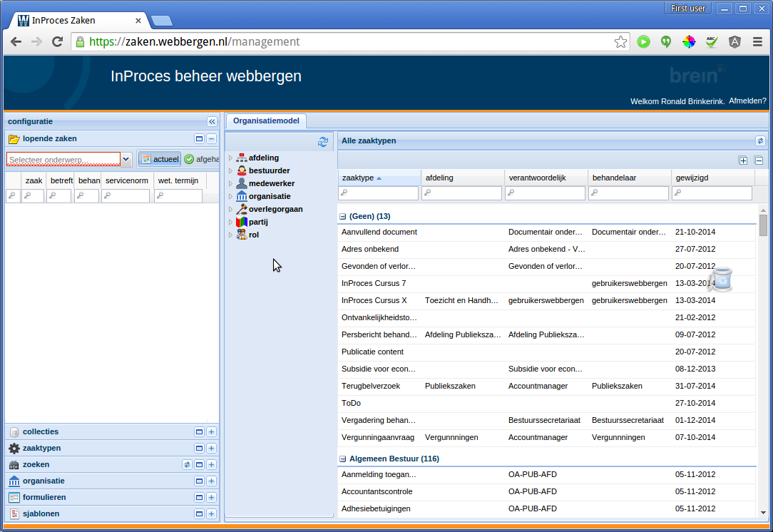Collapse all groups in zaaktypen grid
773x532 pixels.
click(759, 160)
